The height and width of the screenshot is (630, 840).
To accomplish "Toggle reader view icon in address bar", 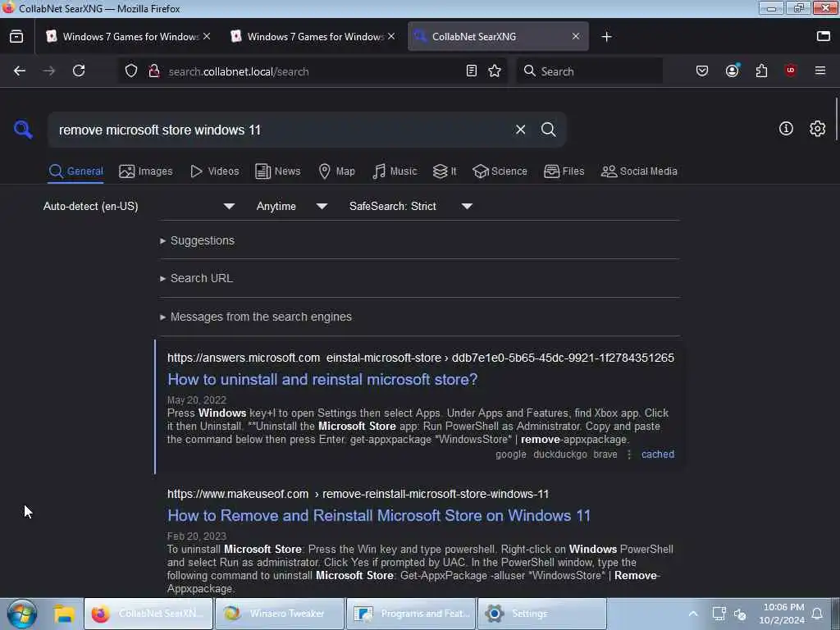I will click(472, 71).
